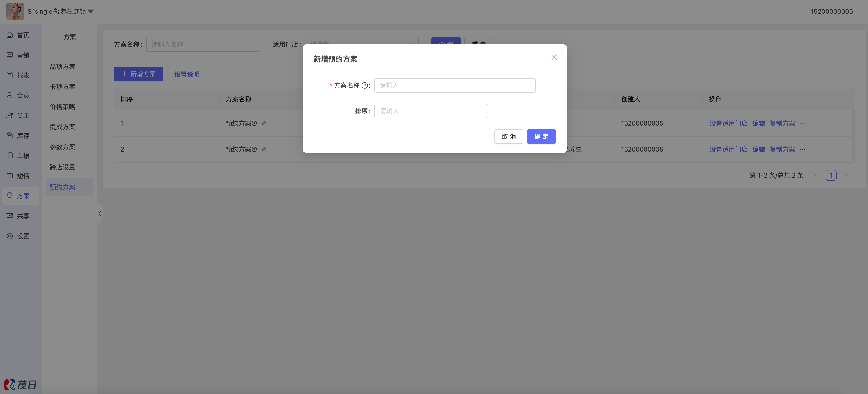Collapse the sub-menu sidebar arrow
The height and width of the screenshot is (394, 868).
tap(99, 213)
